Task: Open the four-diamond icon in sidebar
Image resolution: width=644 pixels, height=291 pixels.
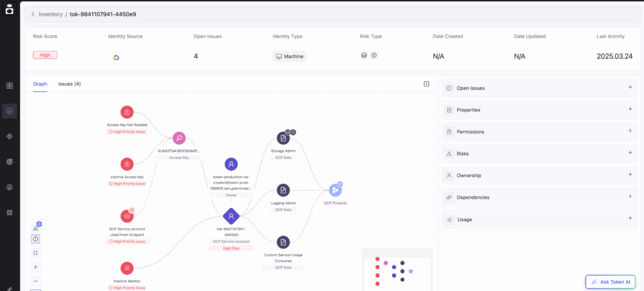Action: coord(10,136)
